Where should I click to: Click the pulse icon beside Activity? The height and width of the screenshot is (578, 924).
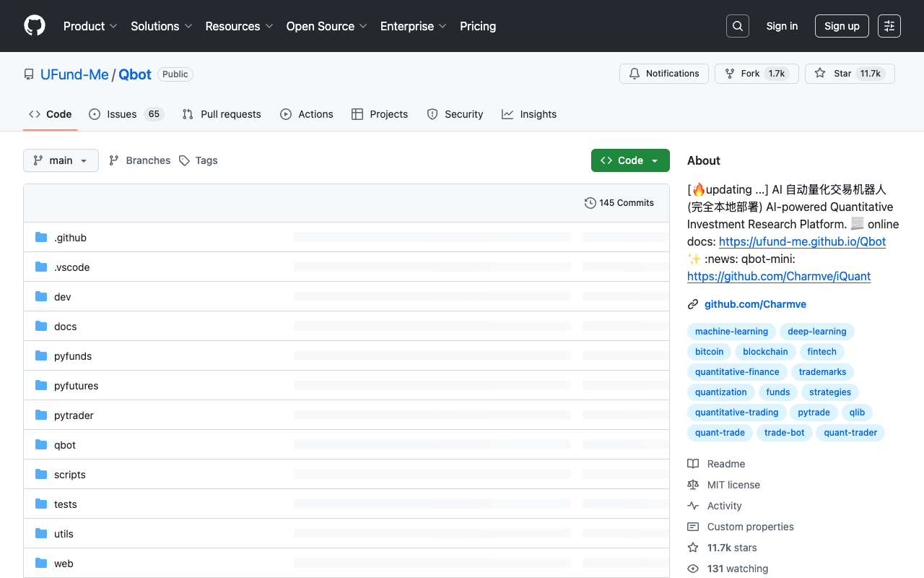click(693, 506)
